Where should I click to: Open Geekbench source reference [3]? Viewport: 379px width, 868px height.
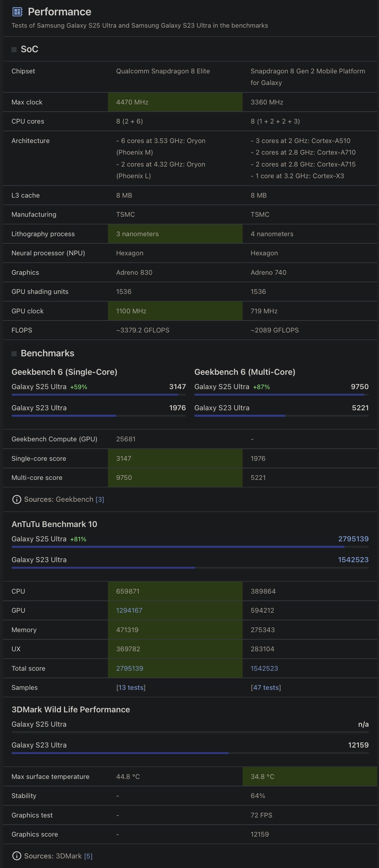point(100,499)
